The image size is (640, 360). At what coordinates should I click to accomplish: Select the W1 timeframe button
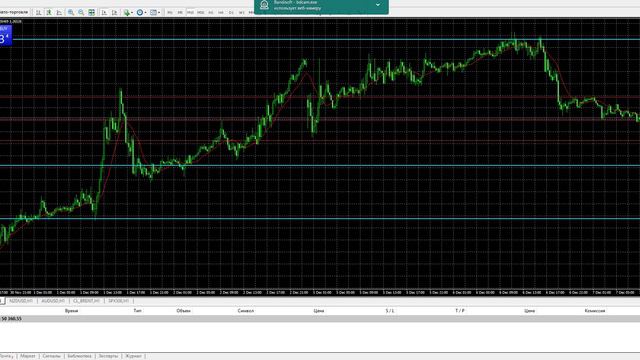point(241,13)
